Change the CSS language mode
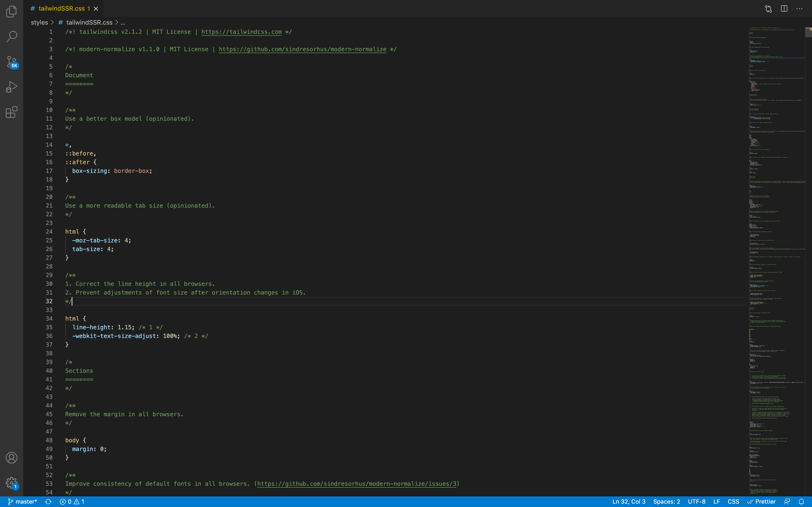Viewport: 812px width, 507px height. (x=733, y=502)
